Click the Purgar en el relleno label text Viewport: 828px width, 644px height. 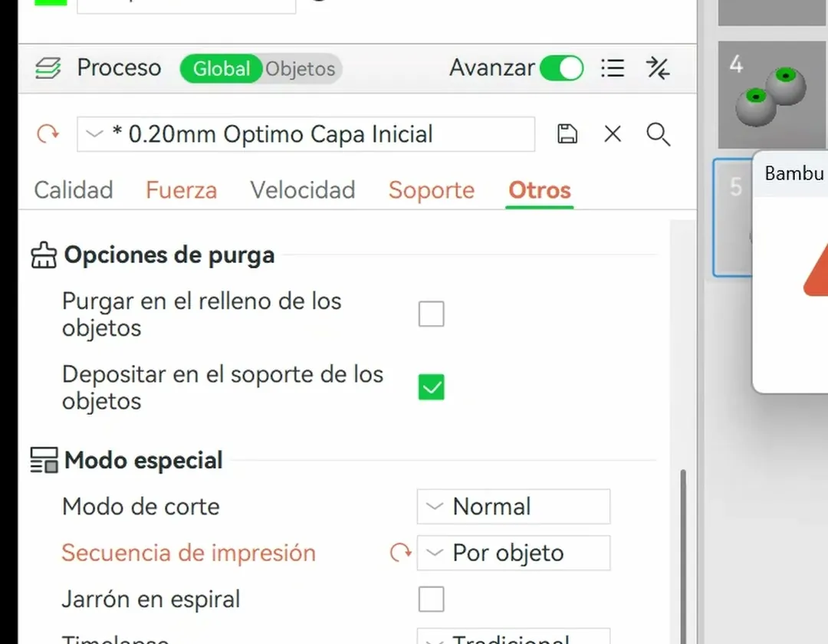tap(202, 314)
